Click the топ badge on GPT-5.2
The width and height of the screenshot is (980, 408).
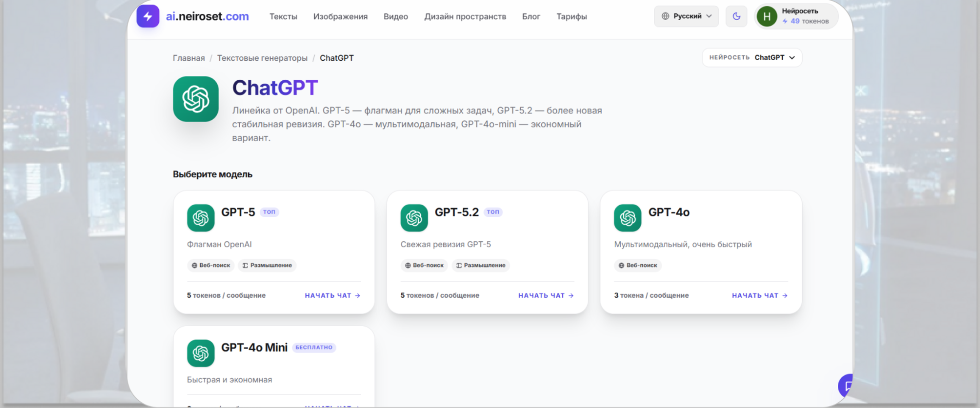tap(493, 212)
